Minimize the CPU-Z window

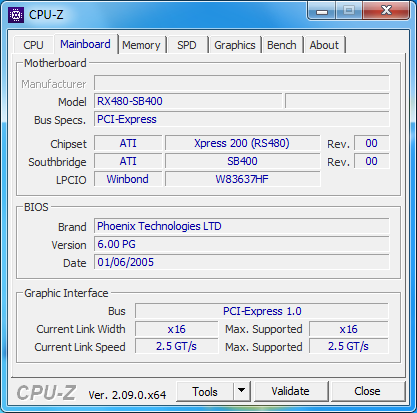[322, 11]
